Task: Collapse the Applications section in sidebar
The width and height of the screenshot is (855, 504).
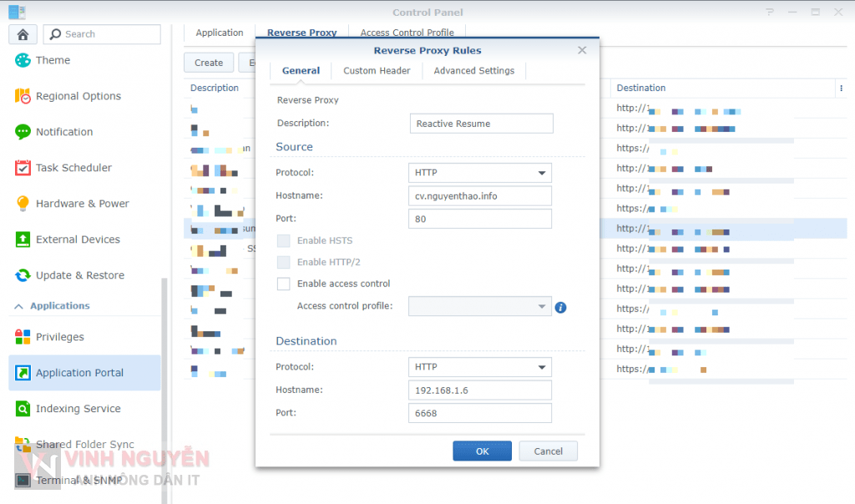Action: [x=19, y=306]
